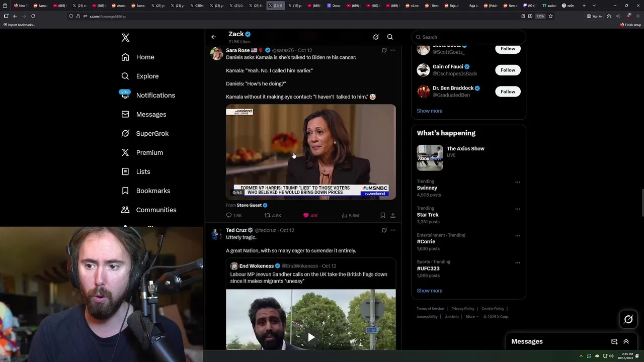
Task: Bookmark page with star icon
Action: 550,16
